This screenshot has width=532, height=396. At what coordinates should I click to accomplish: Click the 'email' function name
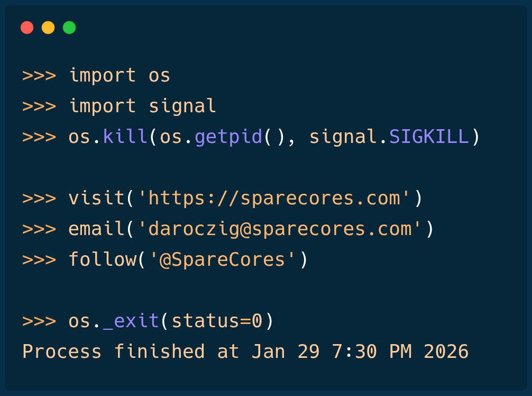97,229
